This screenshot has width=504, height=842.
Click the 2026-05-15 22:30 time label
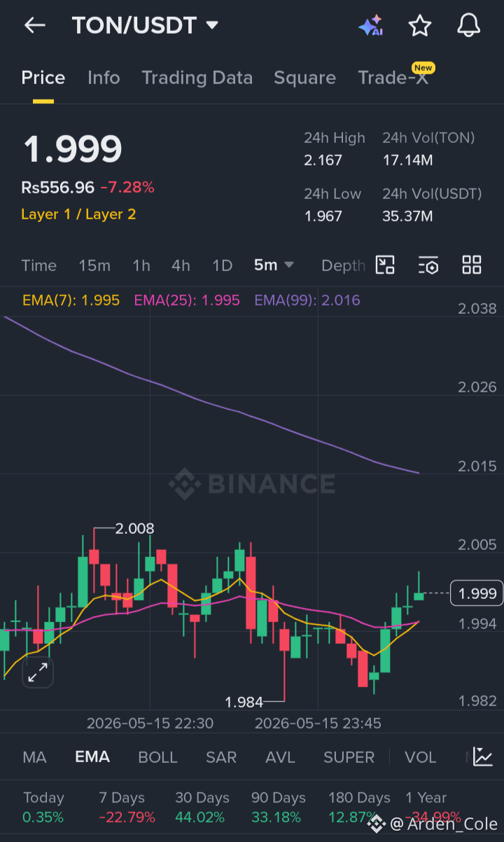click(x=150, y=723)
